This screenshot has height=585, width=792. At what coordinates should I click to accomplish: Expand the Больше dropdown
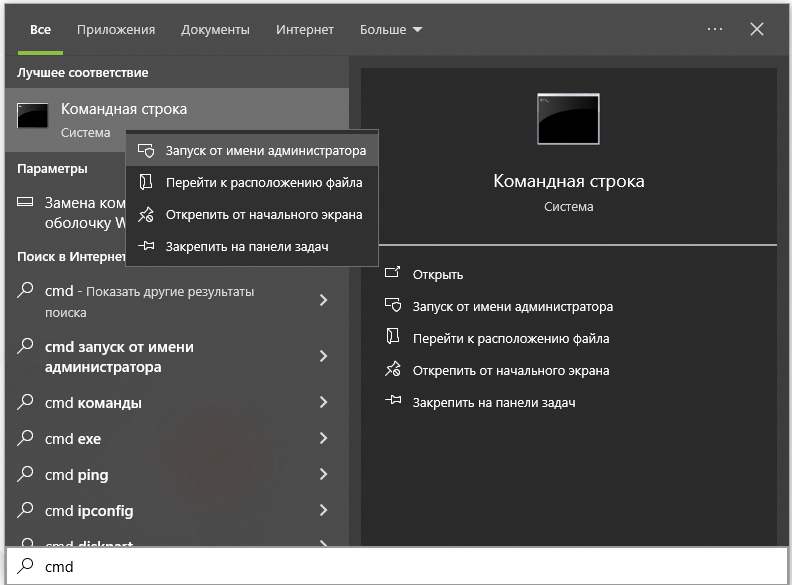pos(390,30)
